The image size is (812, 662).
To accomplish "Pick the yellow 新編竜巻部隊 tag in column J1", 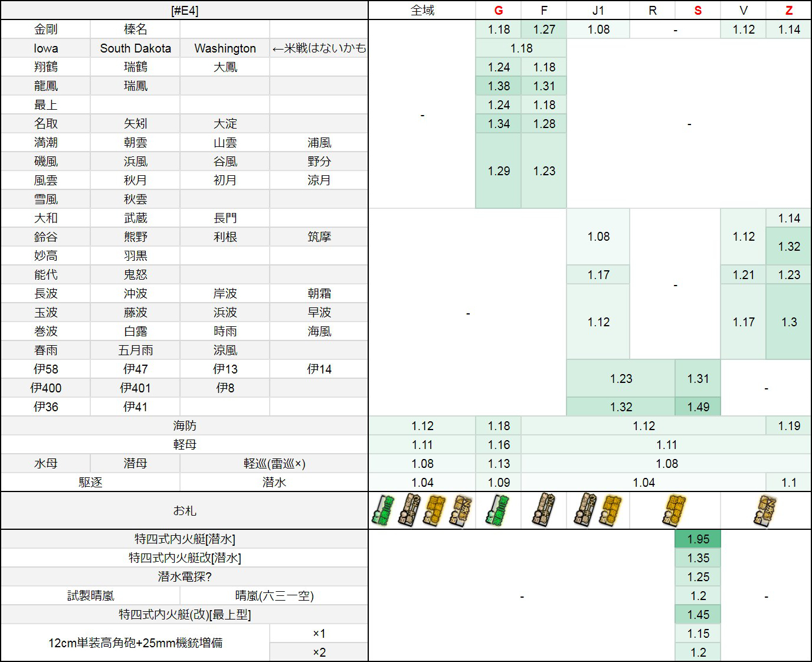I will pos(611,510).
